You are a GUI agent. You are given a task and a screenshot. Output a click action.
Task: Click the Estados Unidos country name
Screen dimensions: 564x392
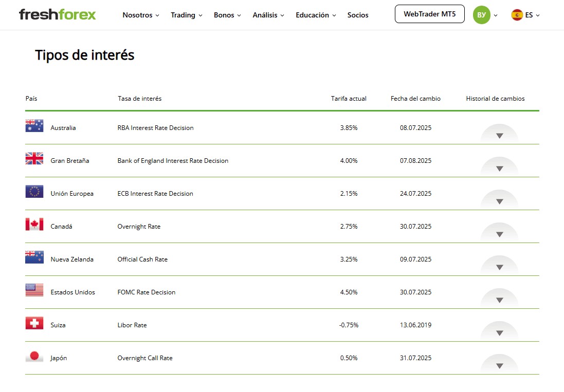pyautogui.click(x=72, y=292)
